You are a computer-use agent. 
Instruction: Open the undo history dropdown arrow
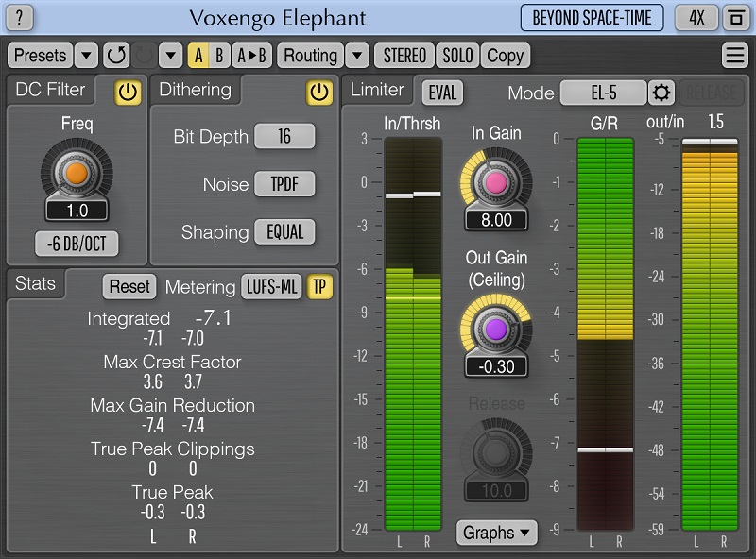click(170, 56)
